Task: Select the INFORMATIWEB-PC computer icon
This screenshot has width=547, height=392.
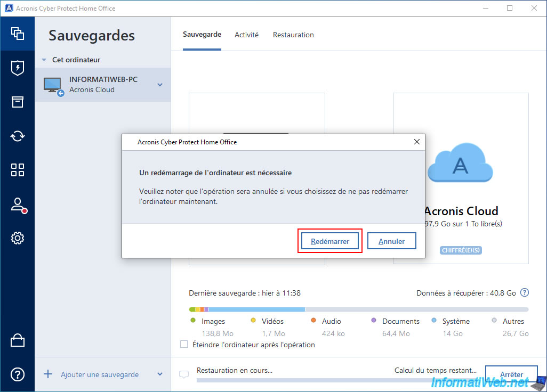Action: (54, 86)
